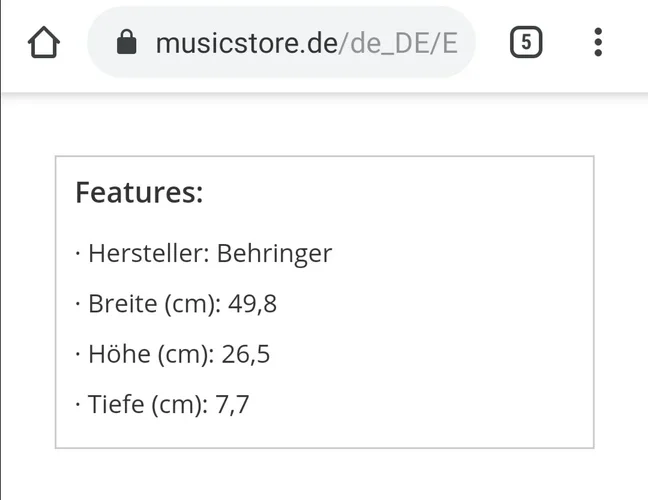Select the Behringer manufacturer name

(274, 253)
